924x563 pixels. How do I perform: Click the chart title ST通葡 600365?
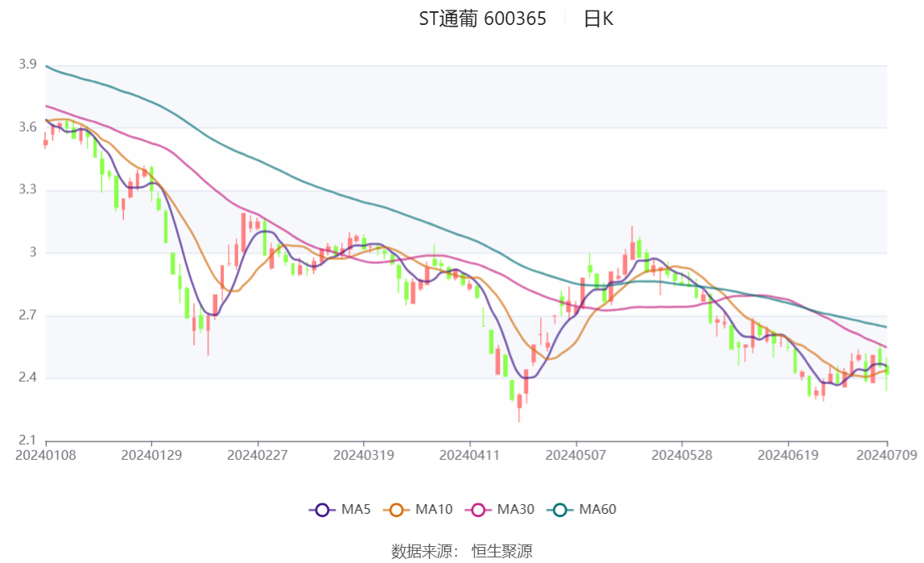point(483,19)
